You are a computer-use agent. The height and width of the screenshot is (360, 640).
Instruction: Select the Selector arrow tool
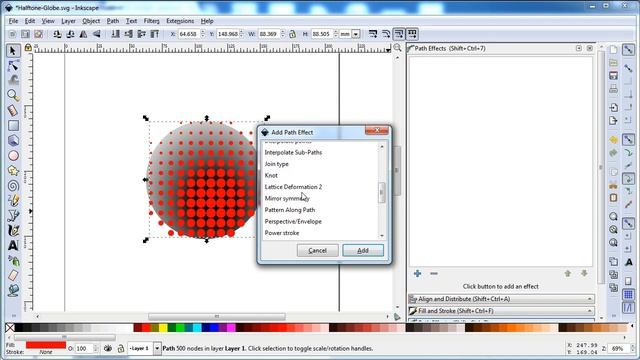tap(13, 51)
